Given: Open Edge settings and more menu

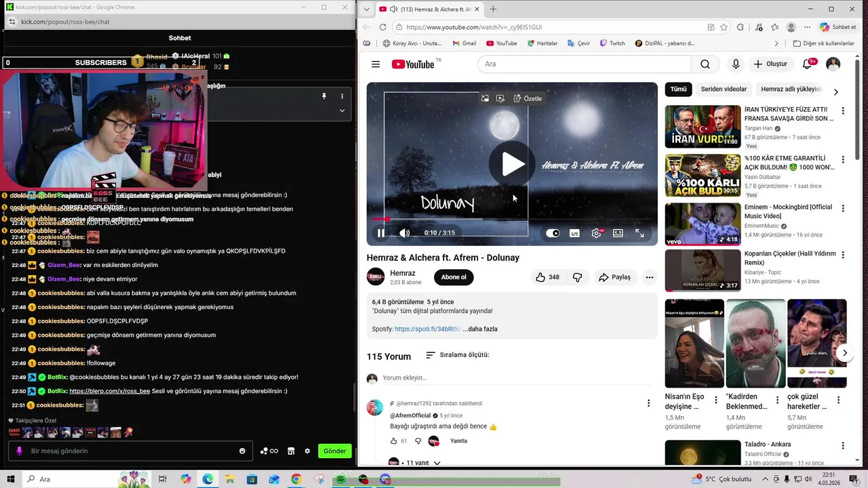Looking at the screenshot, I should point(807,27).
